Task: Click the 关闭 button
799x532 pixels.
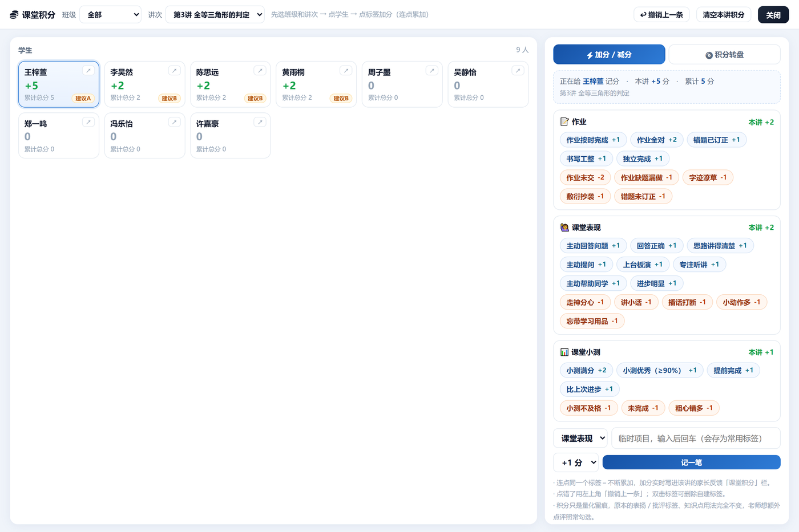Action: (x=773, y=15)
